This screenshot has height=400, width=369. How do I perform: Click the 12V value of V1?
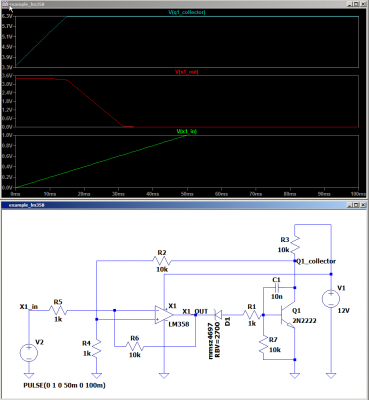coord(343,311)
